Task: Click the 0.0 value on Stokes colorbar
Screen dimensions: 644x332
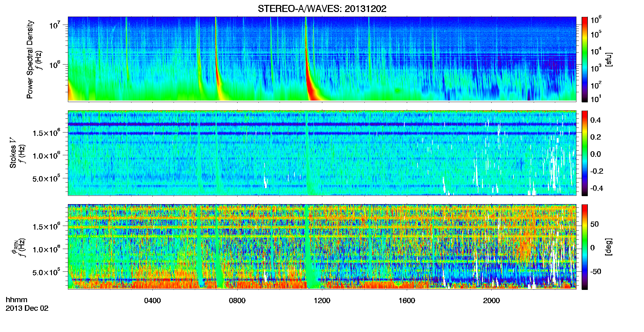Action: coord(595,154)
